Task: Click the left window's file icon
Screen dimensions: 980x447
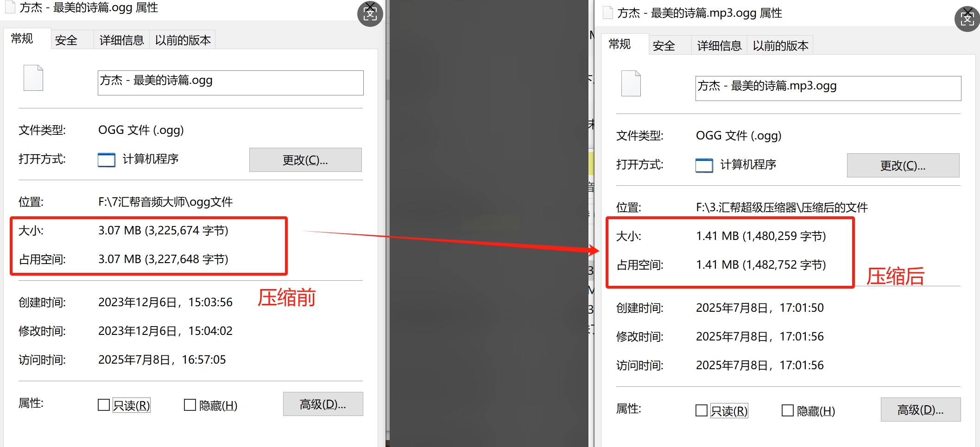Action: pyautogui.click(x=33, y=77)
